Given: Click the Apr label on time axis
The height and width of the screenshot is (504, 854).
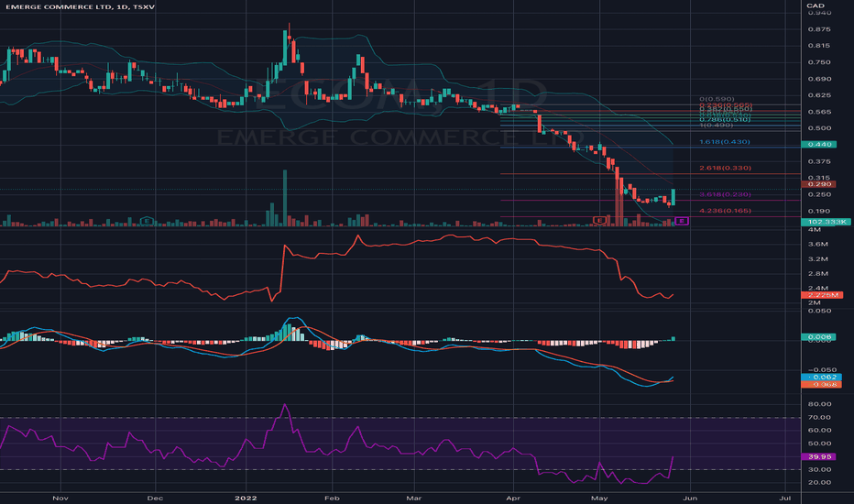Looking at the screenshot, I should pyautogui.click(x=513, y=498).
